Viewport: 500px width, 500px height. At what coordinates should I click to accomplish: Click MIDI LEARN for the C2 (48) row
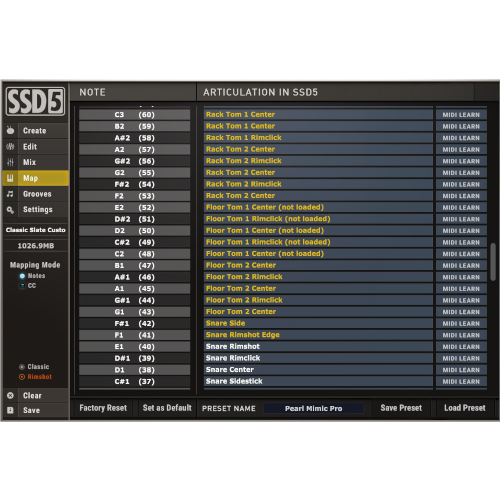click(461, 254)
